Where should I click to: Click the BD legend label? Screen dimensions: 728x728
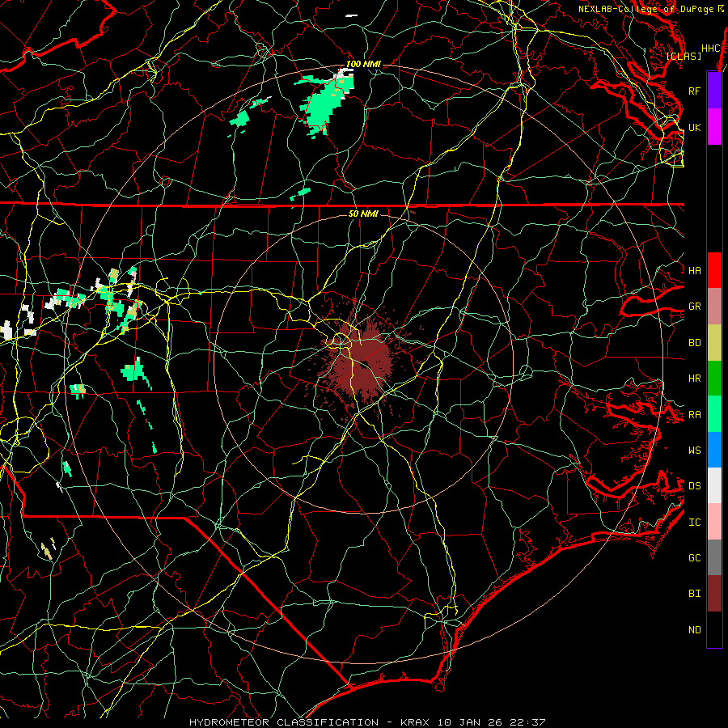pos(694,343)
